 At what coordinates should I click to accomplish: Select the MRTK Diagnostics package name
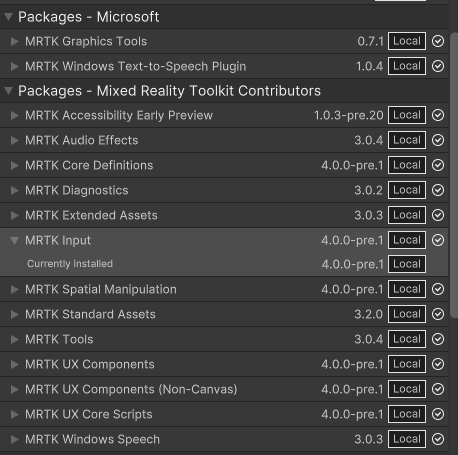(77, 190)
